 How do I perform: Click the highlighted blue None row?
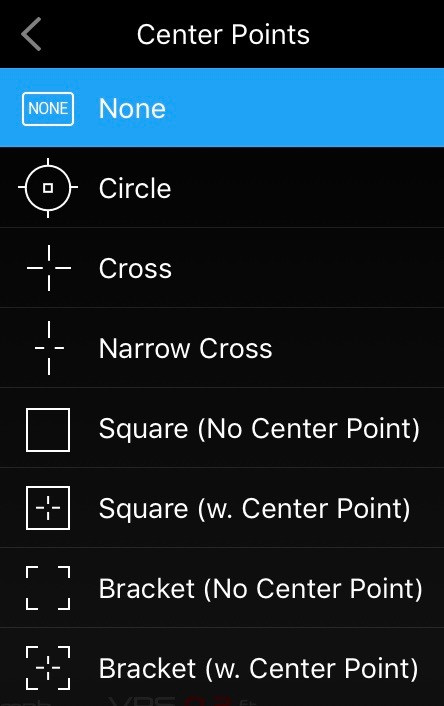222,108
